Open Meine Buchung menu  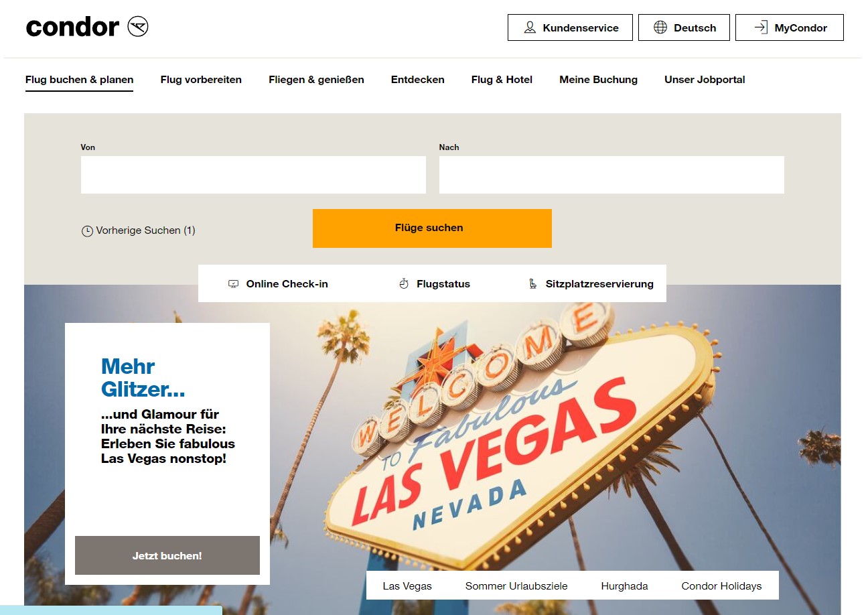pyautogui.click(x=598, y=80)
